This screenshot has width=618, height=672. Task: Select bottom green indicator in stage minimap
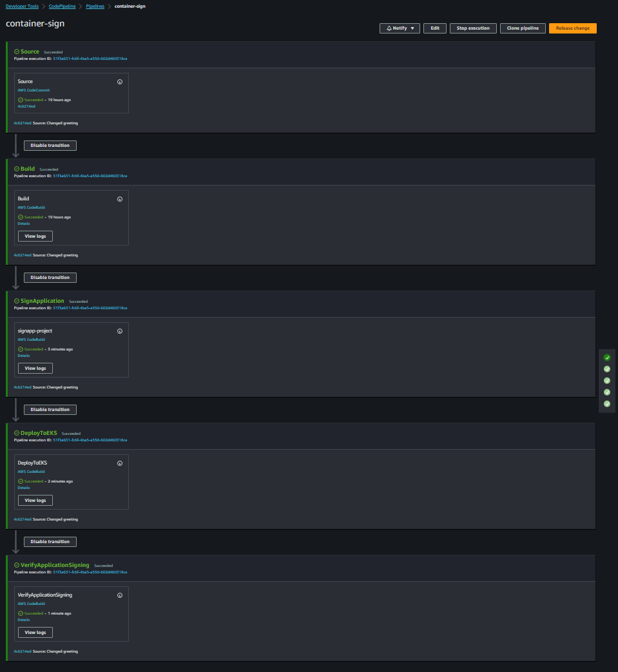(x=606, y=404)
